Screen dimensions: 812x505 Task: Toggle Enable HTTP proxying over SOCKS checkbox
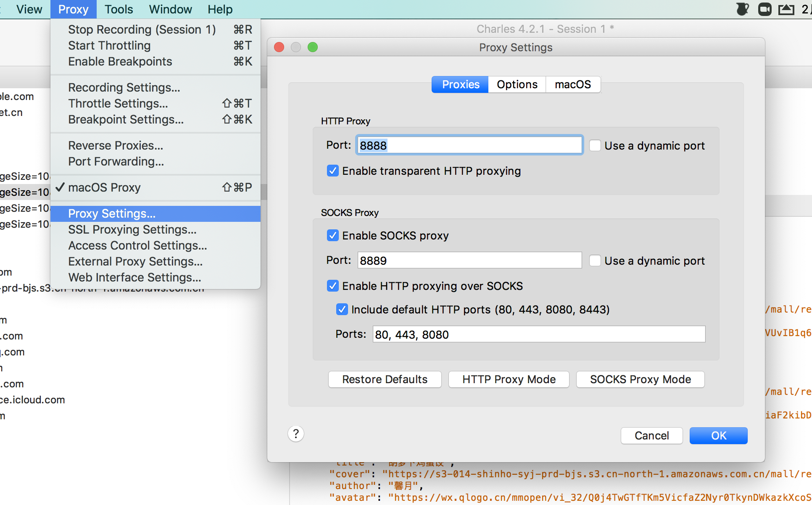(x=332, y=286)
